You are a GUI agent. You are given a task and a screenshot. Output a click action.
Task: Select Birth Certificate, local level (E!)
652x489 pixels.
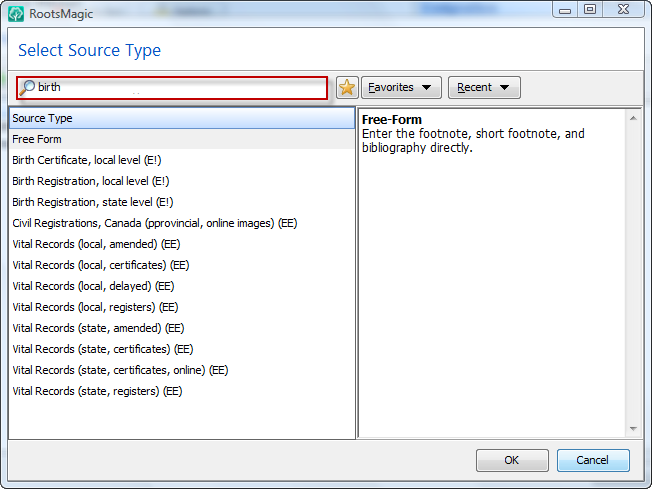[x=182, y=160]
